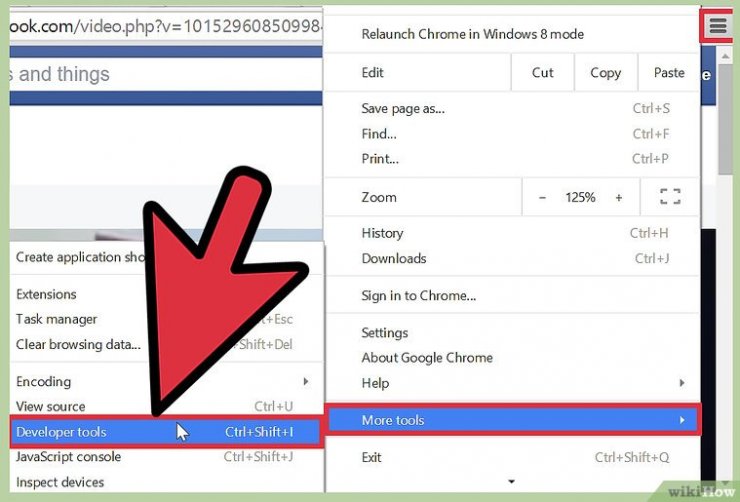740x502 pixels.
Task: Click the Copy button in Edit row
Action: click(x=605, y=73)
